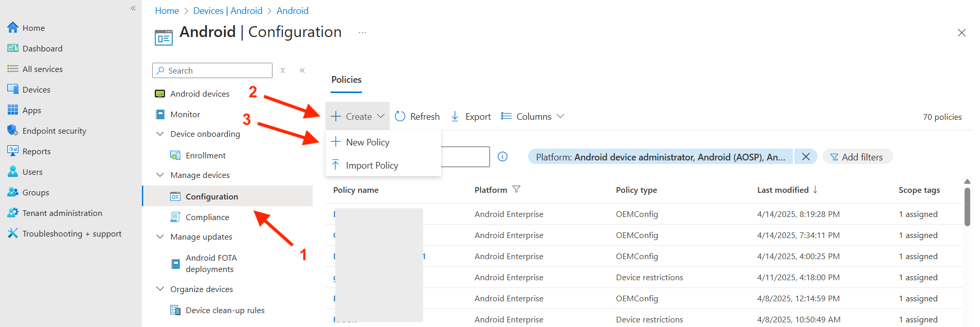The image size is (980, 327).
Task: Click the Add filters button
Action: pyautogui.click(x=857, y=157)
